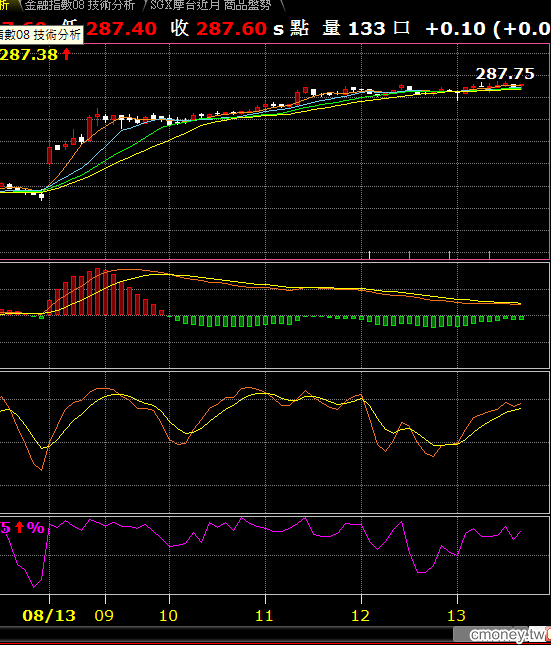Select the 12 hour marker on axis
The height and width of the screenshot is (645, 551).
pyautogui.click(x=360, y=615)
